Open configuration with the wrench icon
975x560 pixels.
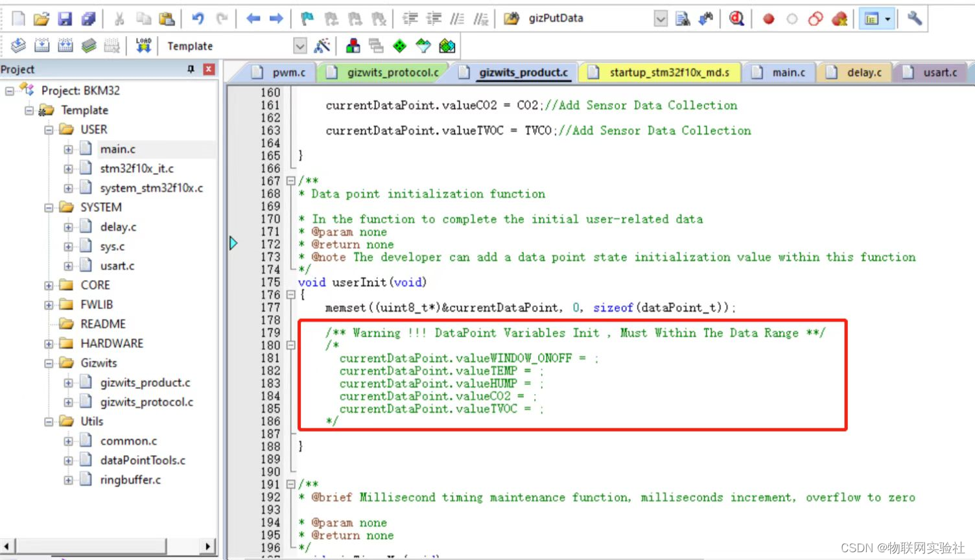[915, 19]
